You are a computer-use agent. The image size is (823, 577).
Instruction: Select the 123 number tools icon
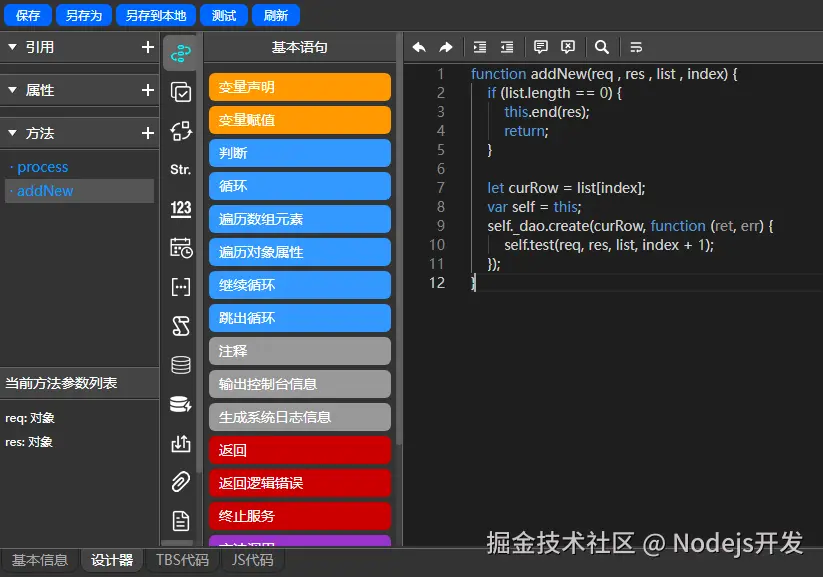click(180, 208)
